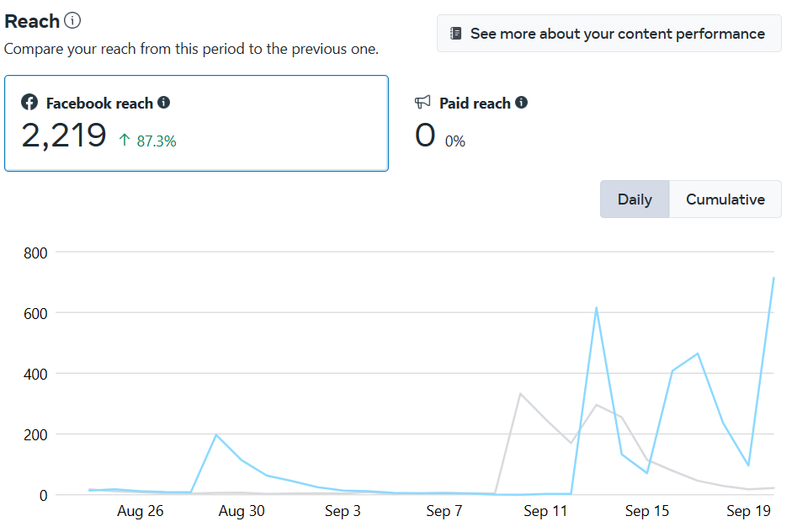The height and width of the screenshot is (532, 797).
Task: Click the 87.3% change percentage
Action: click(157, 141)
